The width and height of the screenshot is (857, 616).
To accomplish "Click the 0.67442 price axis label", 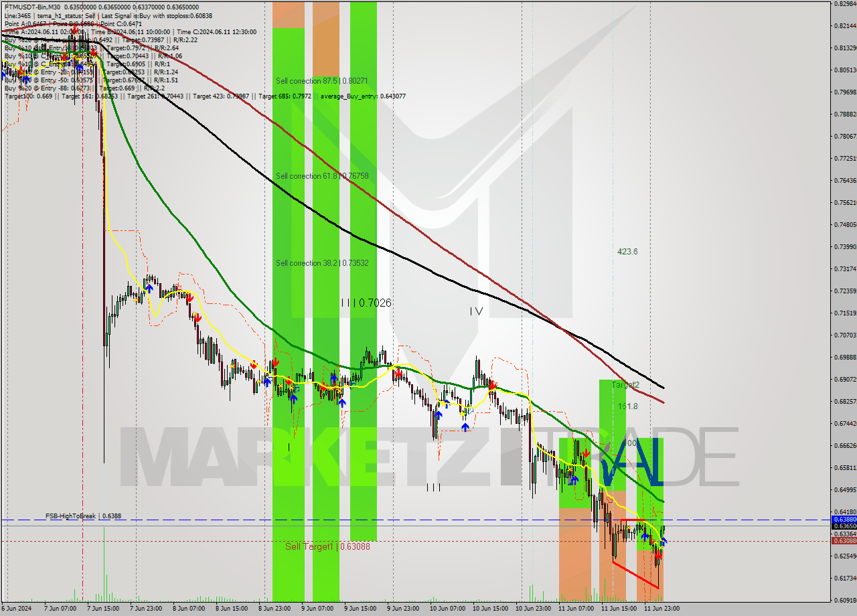I will [x=845, y=424].
